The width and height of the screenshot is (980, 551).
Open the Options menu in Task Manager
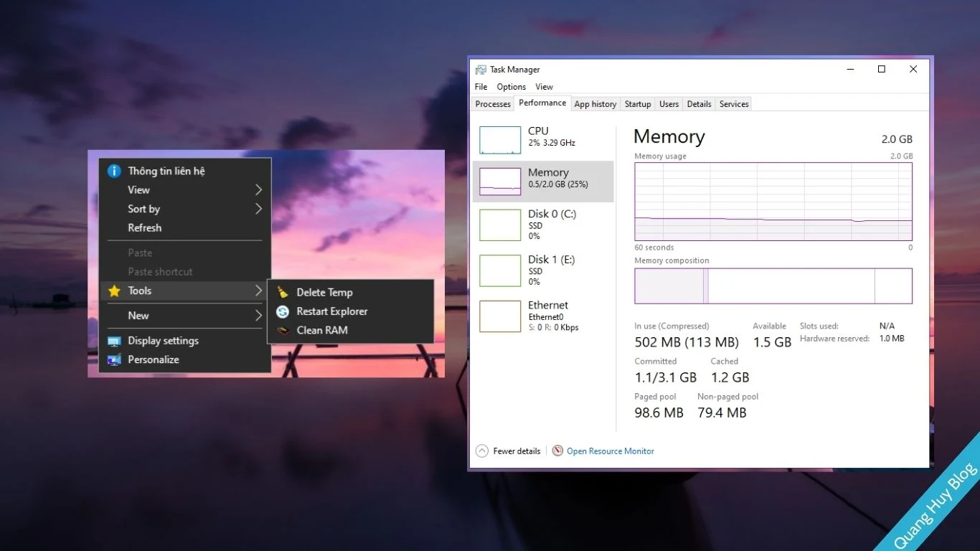(x=512, y=87)
